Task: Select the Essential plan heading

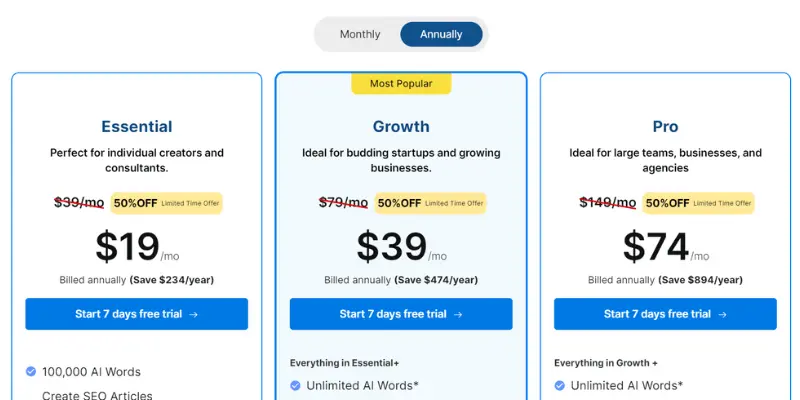Action: [x=137, y=126]
